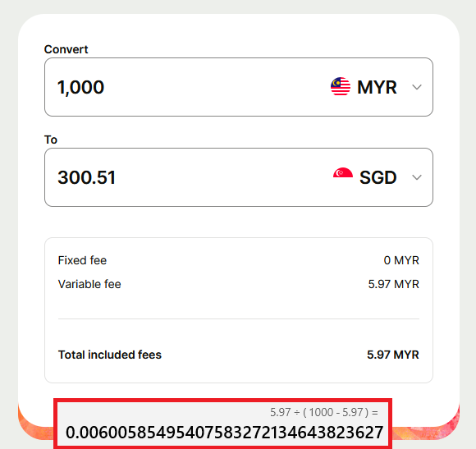Click the 0 MYR fixed fee value
476x449 pixels.
(401, 260)
